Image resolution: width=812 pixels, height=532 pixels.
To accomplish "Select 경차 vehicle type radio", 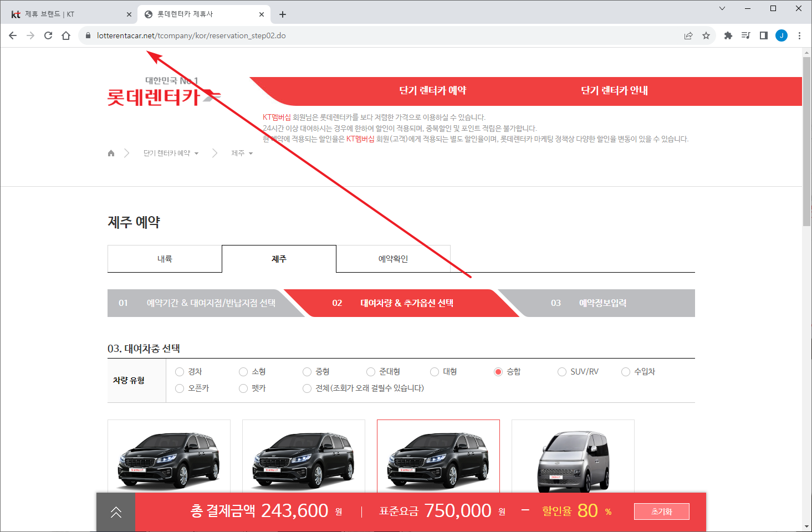I will pos(180,372).
